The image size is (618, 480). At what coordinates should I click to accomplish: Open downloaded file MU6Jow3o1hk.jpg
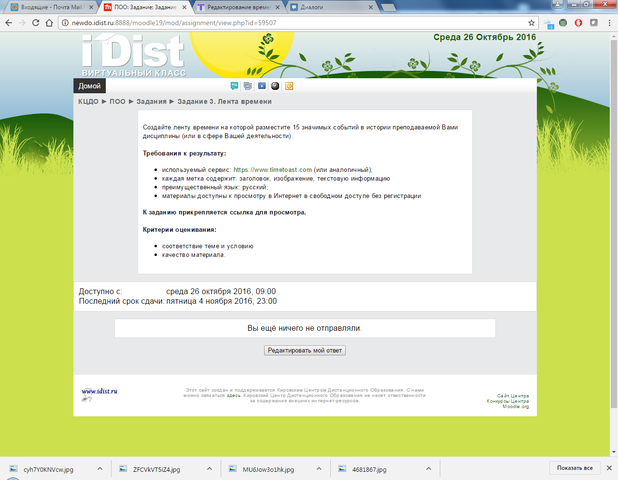[x=268, y=469]
